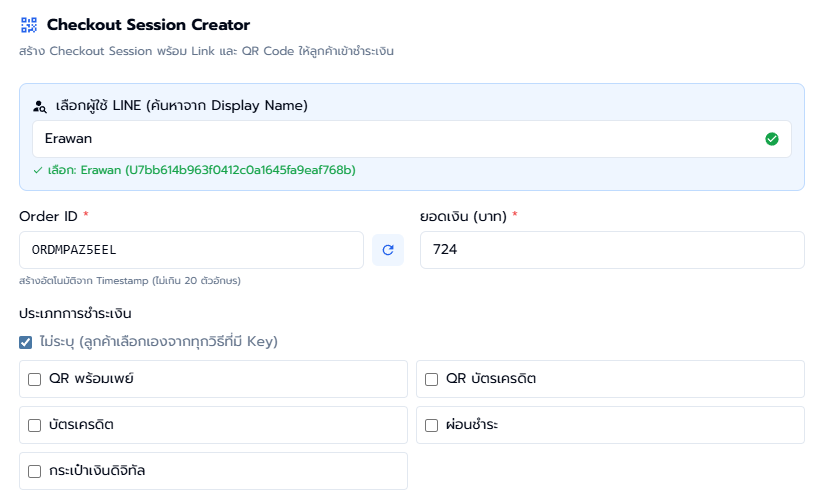Click the selected user text Erawan (U7bb614b…)
Viewport: 821px width, 496px height.
coord(194,170)
